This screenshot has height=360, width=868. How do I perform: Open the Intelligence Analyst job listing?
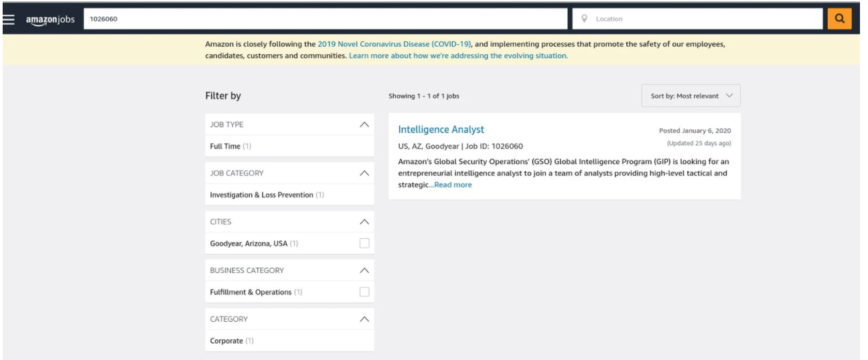tap(441, 129)
